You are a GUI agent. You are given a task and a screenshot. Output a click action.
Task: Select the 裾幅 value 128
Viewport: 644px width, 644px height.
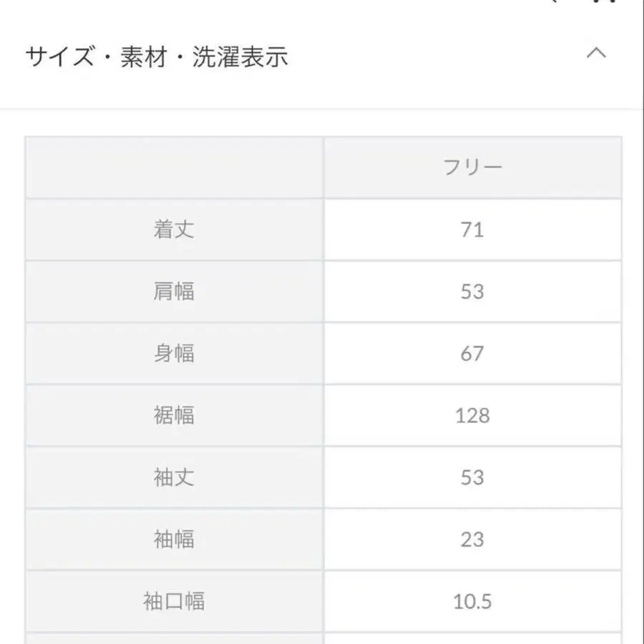tap(472, 415)
